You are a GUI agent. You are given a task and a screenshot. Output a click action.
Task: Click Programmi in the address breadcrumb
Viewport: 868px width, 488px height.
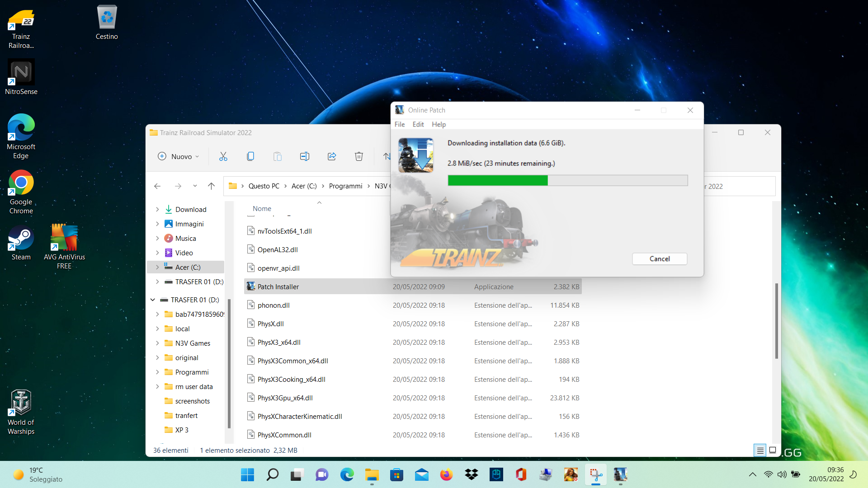point(346,186)
